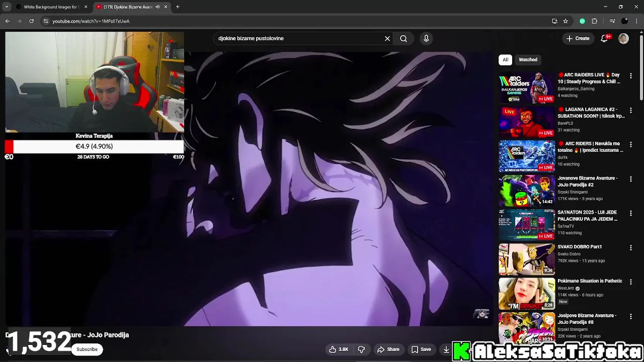
Task: Open the ARC RAIDERS LIVE Day 10 thumbnail
Action: tap(527, 87)
